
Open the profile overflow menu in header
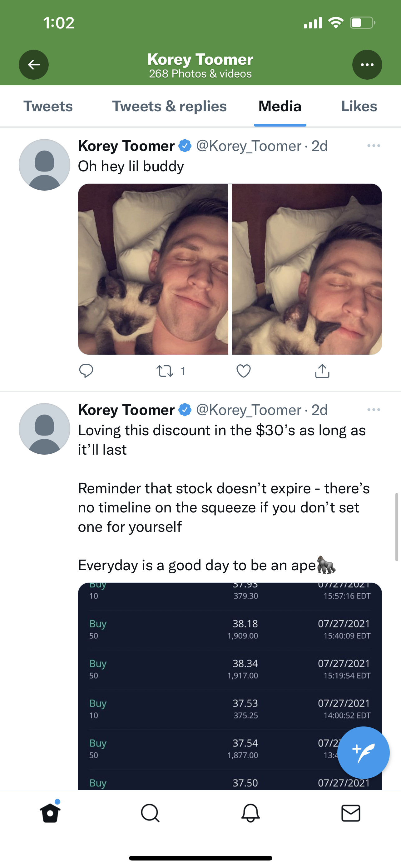367,65
